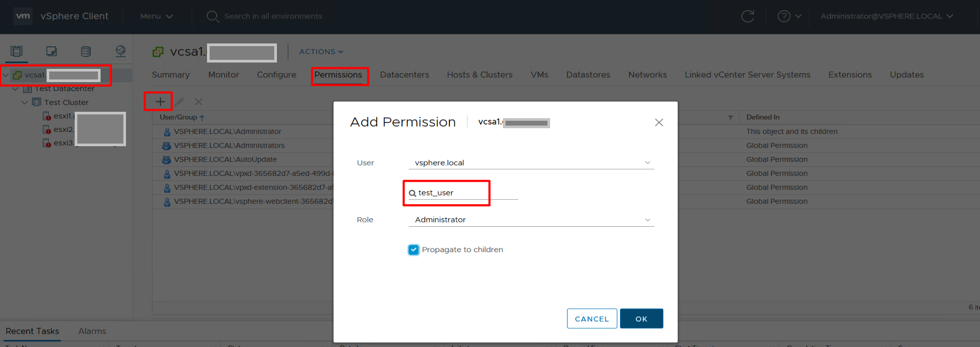Screen dimensions: 980x347
Task: Click the esxi3 host icon in tree
Action: 47,143
